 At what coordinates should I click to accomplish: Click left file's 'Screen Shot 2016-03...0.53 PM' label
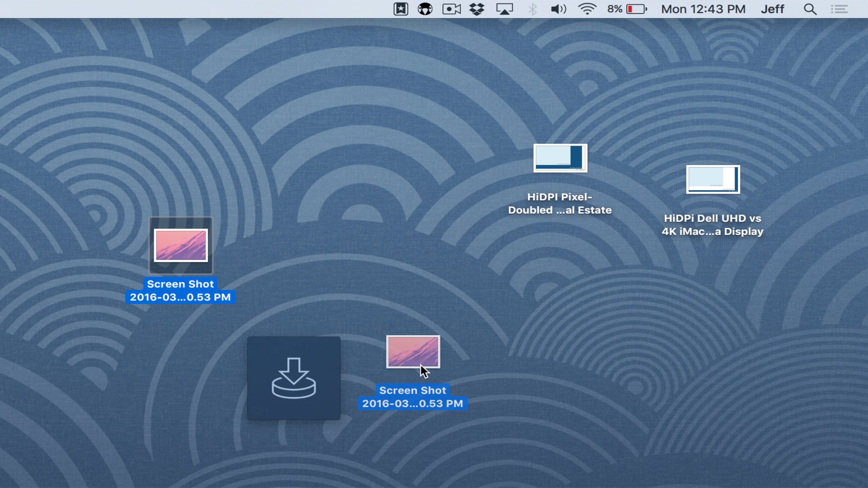(180, 290)
